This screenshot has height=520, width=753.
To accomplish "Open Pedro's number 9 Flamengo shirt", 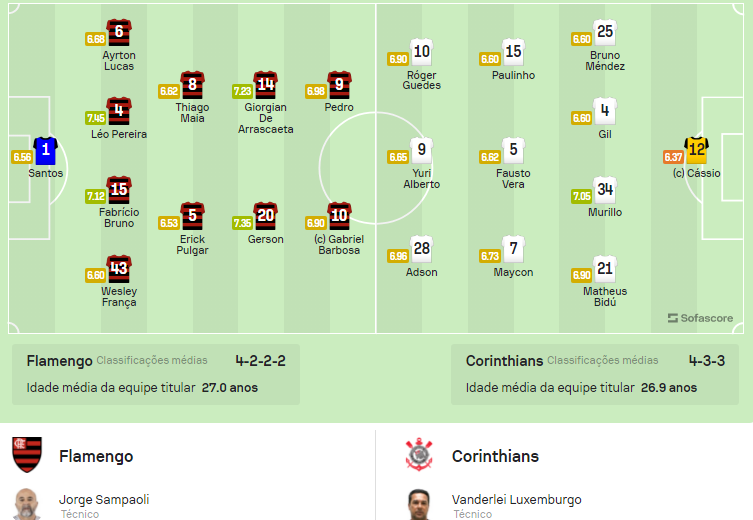I will click(x=339, y=85).
